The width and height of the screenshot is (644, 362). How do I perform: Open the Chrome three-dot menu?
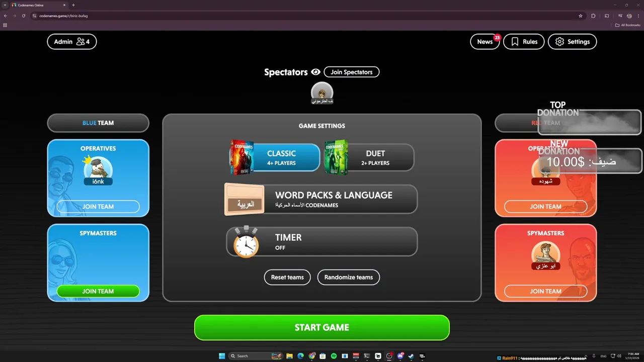[x=638, y=16]
